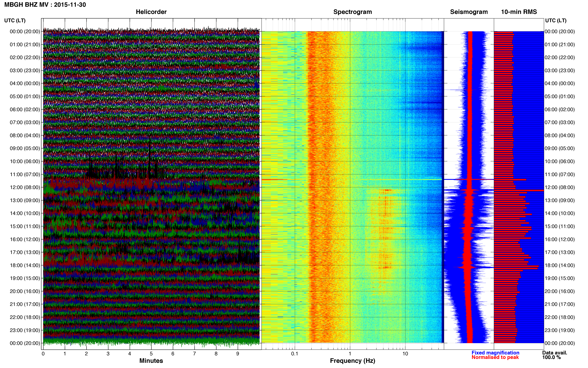Viewport: 588px width, 368px height.
Task: Click the 10 tick label on the frequency axis
Action: [405, 354]
